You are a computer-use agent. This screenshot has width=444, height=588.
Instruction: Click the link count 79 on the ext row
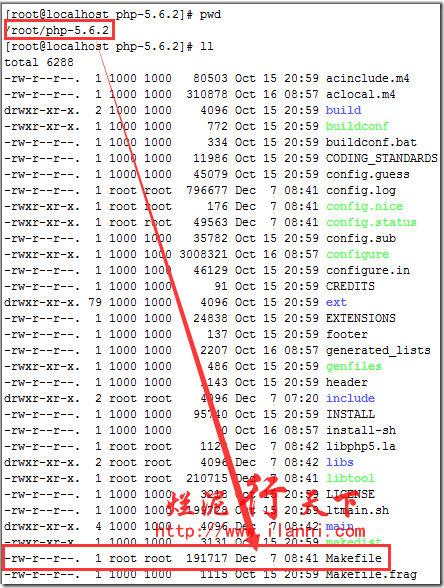pos(95,302)
